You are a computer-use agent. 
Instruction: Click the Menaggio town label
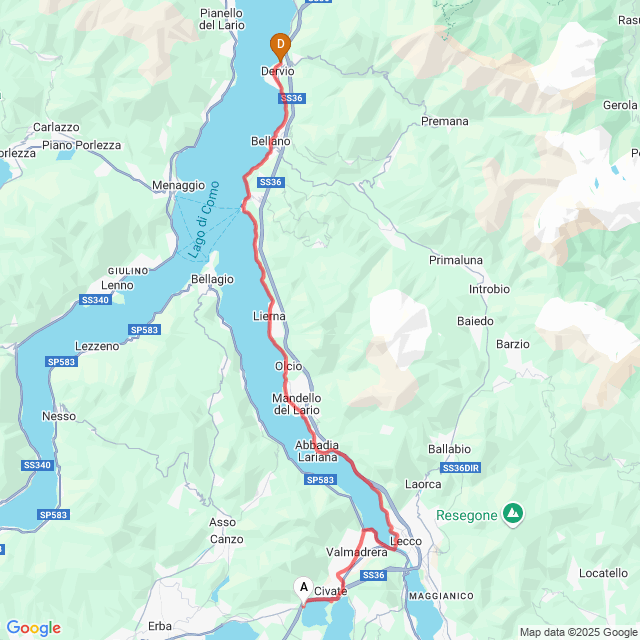tap(179, 186)
